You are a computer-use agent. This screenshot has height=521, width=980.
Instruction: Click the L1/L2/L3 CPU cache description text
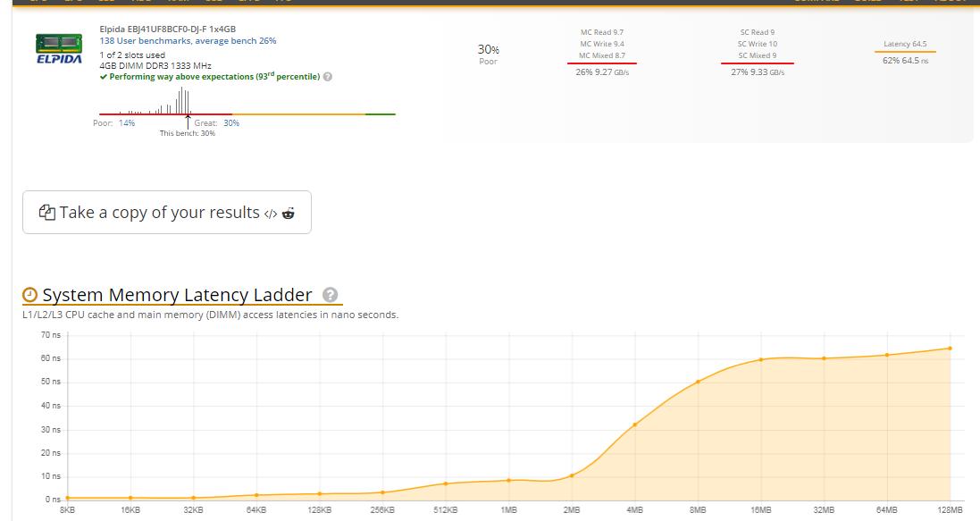(210, 315)
